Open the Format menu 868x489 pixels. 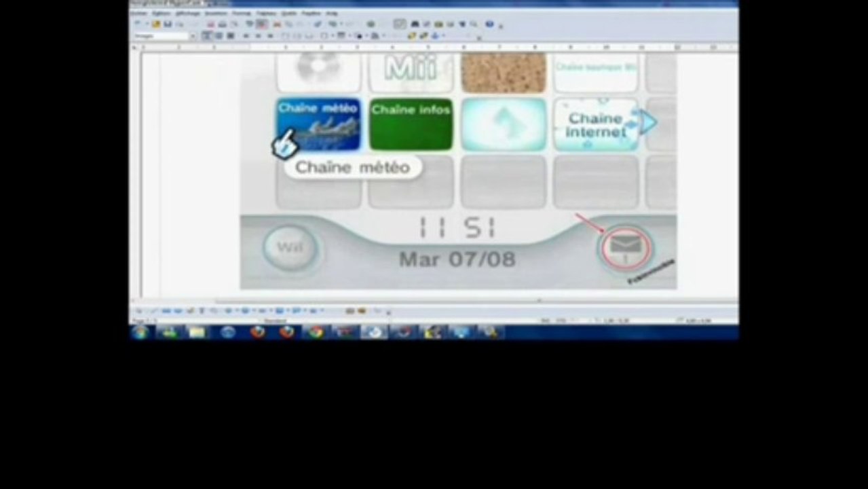[x=242, y=14]
